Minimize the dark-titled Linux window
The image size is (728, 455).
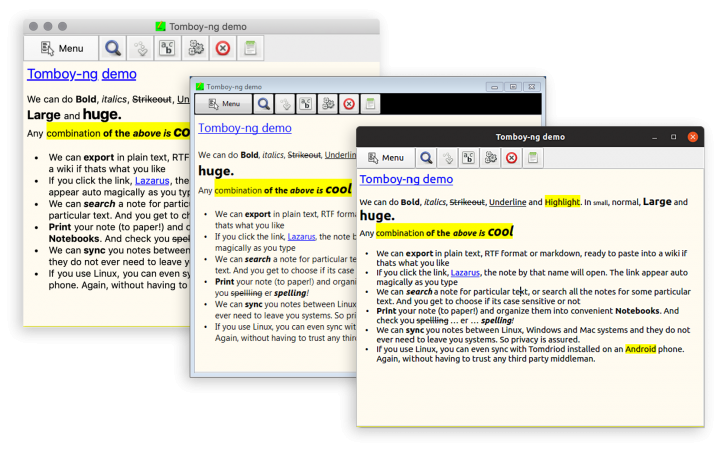tap(655, 137)
